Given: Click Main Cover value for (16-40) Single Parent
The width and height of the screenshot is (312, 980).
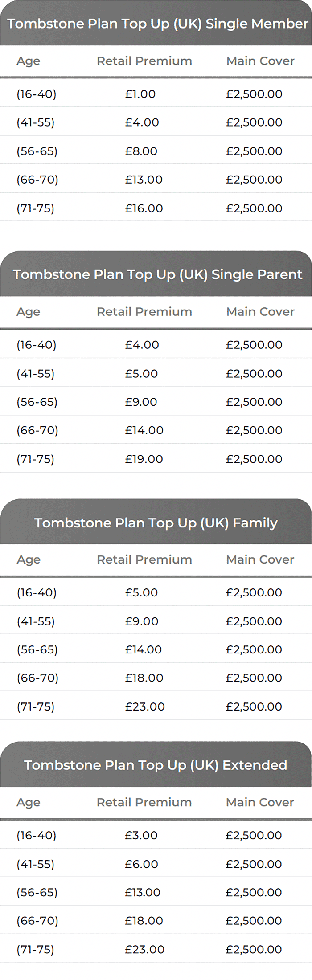Looking at the screenshot, I should [254, 345].
